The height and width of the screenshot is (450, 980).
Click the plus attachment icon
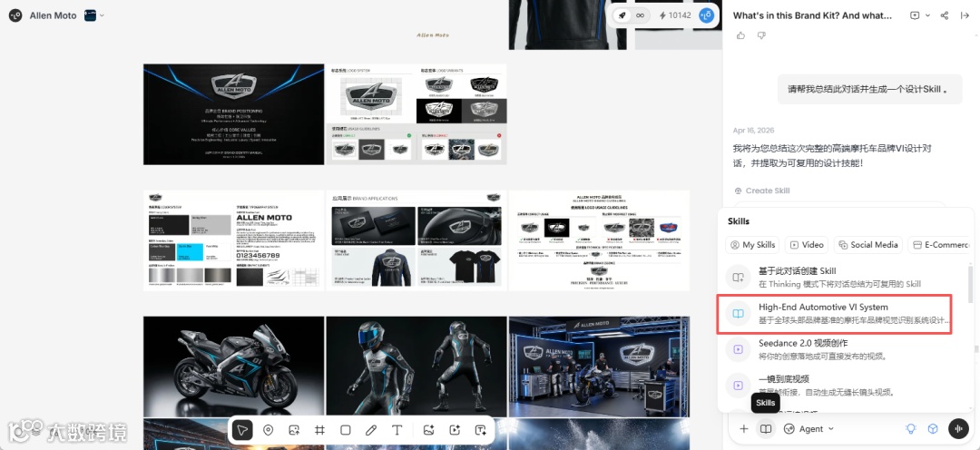pyautogui.click(x=744, y=429)
